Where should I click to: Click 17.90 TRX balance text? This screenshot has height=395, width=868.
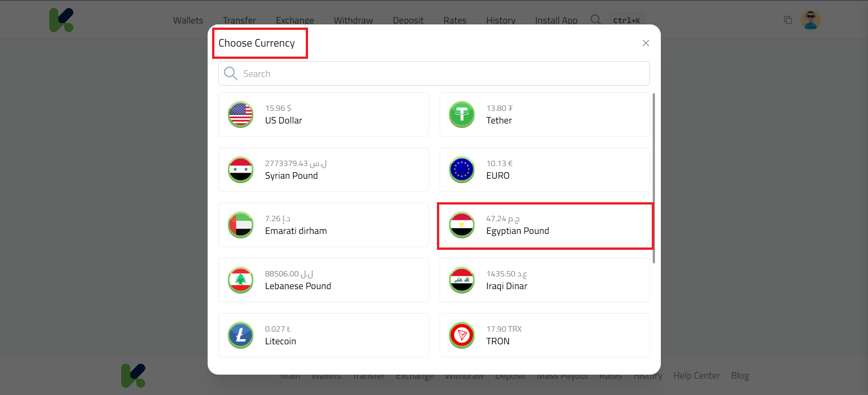coord(504,329)
